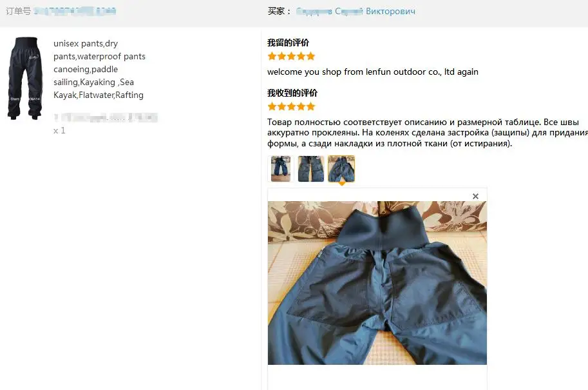The height and width of the screenshot is (390, 588).
Task: Click the enlarged photo of blue pants
Action: point(377,282)
